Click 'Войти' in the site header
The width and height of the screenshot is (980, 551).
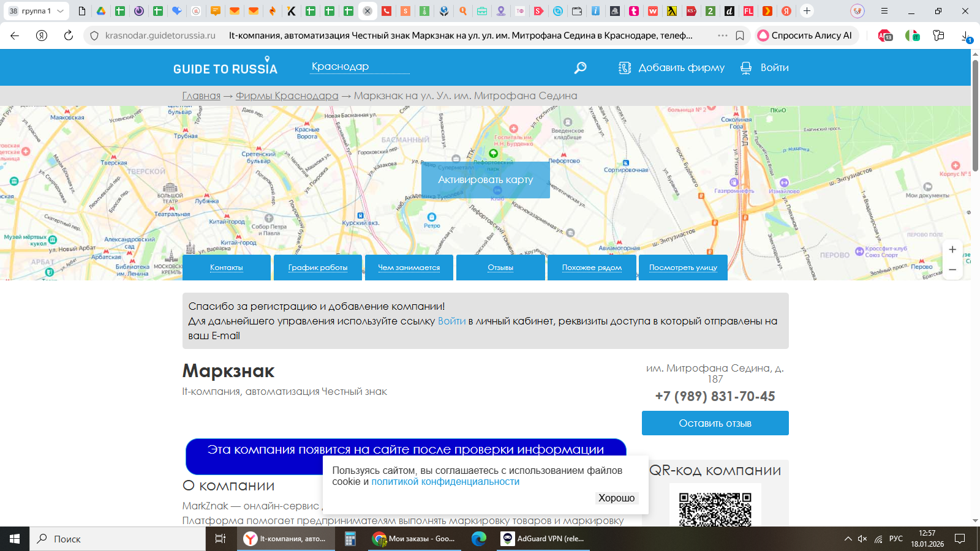coord(765,67)
